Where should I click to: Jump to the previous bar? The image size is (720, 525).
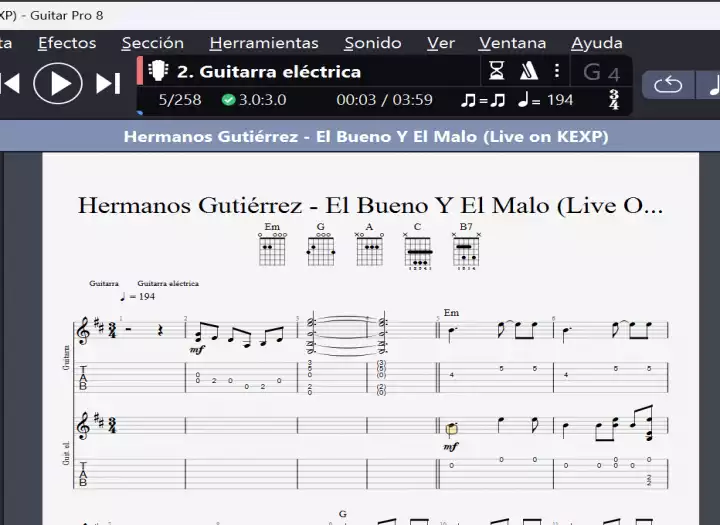(10, 84)
